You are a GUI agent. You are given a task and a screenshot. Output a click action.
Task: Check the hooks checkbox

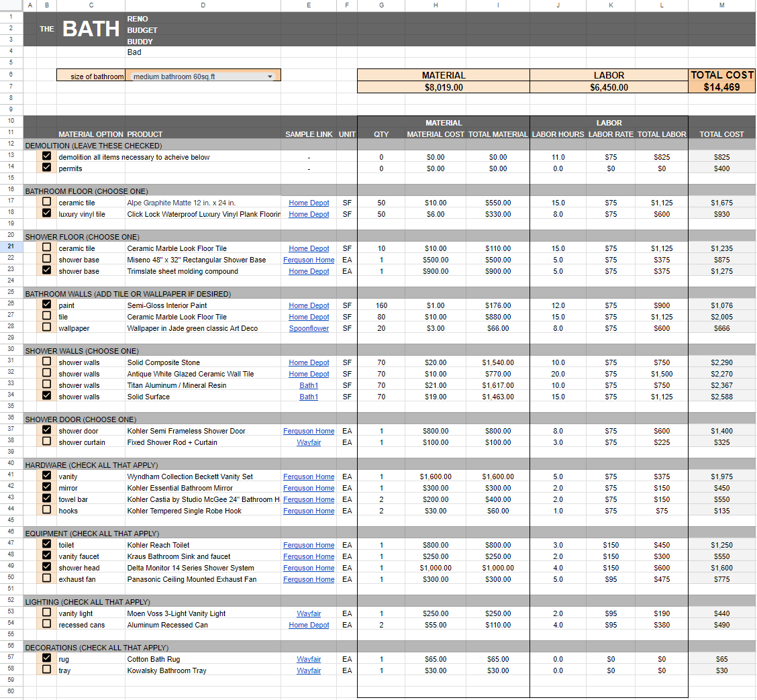point(47,510)
